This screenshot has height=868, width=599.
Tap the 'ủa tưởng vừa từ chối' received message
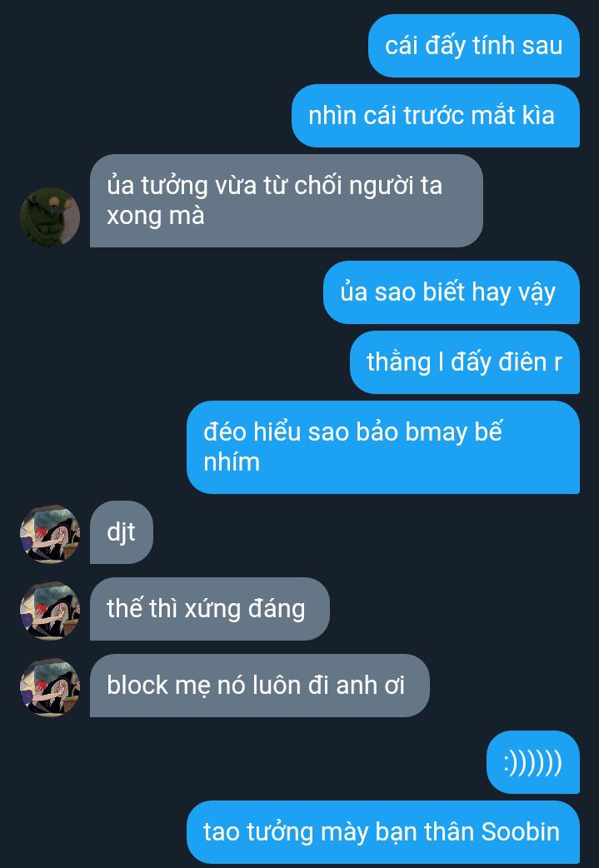click(287, 201)
